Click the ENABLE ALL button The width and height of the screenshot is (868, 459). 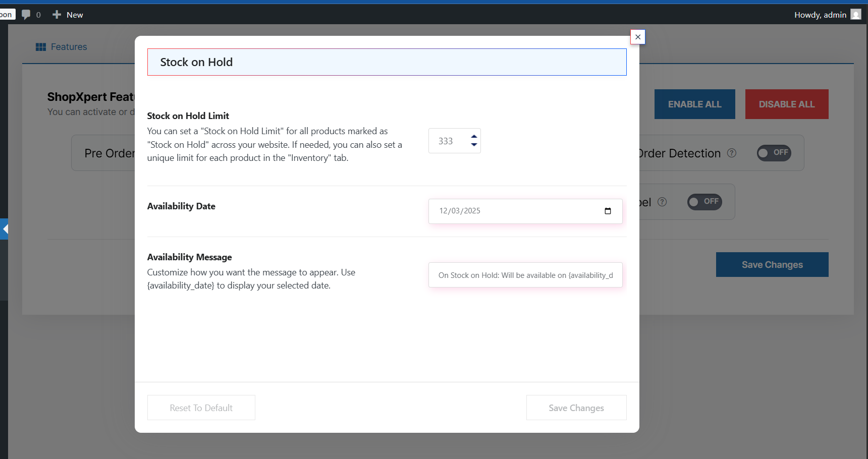click(694, 104)
